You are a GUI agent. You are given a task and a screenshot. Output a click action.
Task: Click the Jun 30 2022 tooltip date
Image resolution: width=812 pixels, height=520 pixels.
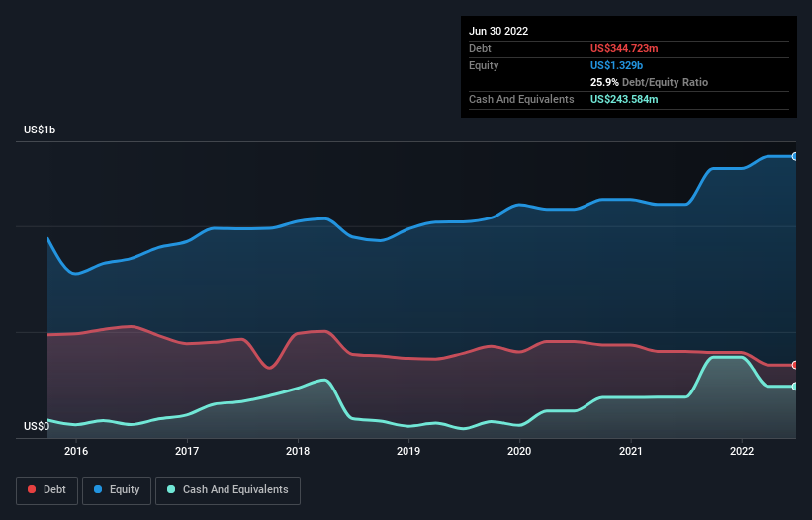[498, 31]
